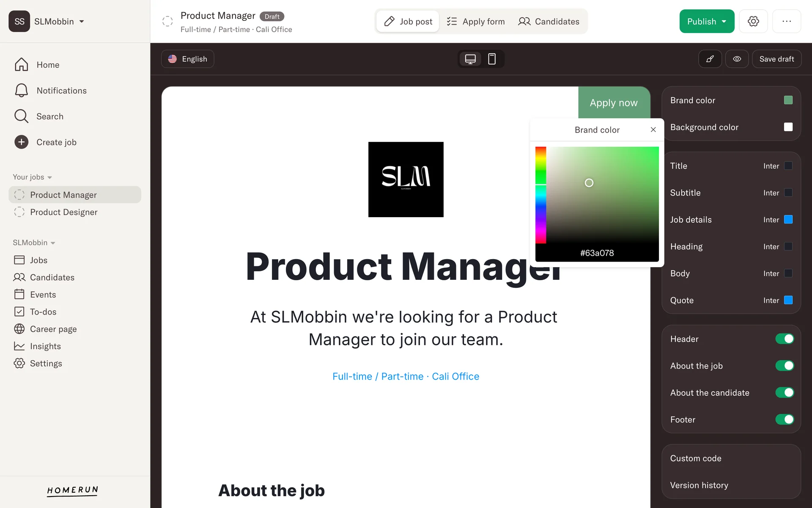Click the eye preview icon

point(737,59)
